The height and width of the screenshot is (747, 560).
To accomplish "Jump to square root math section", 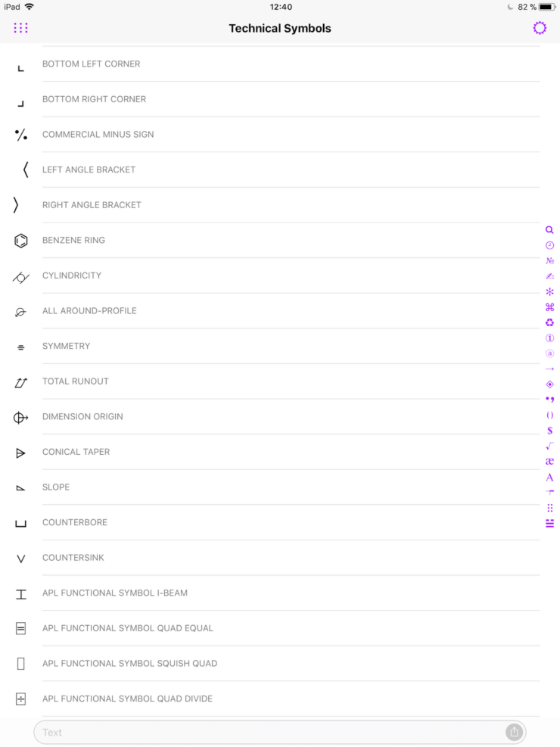I will click(549, 446).
